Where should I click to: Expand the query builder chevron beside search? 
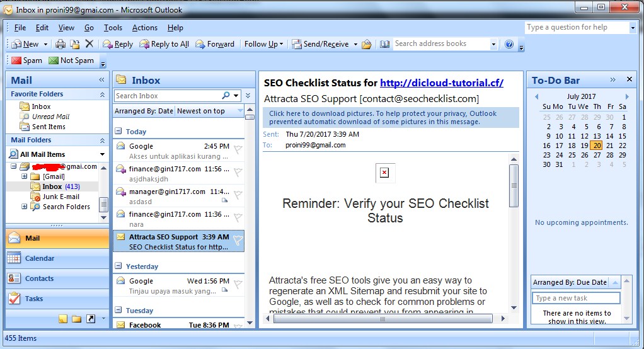248,95
